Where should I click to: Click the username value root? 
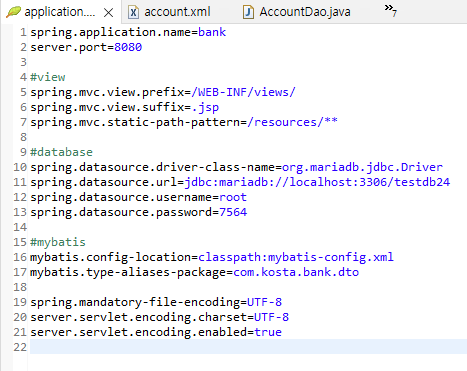tap(233, 197)
